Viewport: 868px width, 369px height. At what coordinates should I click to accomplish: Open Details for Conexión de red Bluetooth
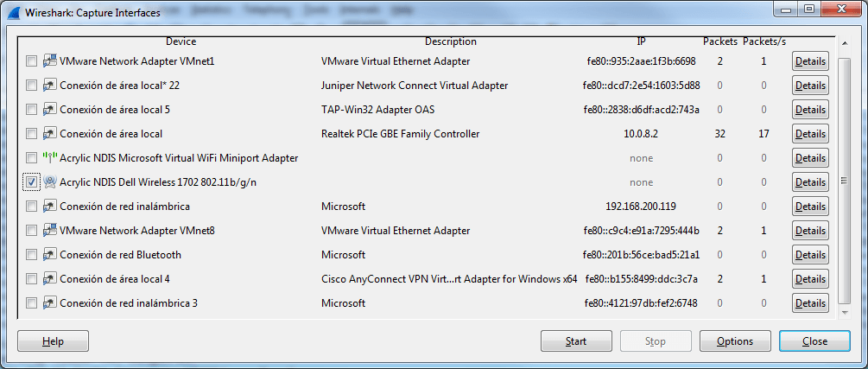coord(810,255)
